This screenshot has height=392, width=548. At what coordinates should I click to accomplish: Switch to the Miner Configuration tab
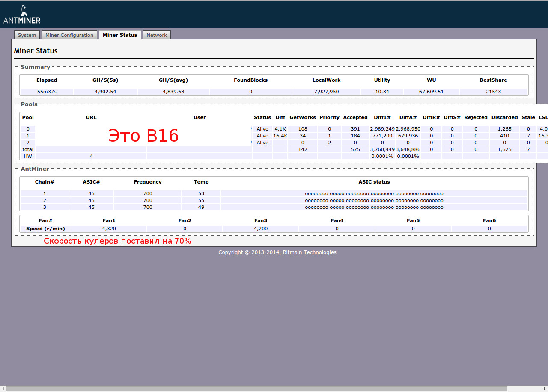pos(69,35)
